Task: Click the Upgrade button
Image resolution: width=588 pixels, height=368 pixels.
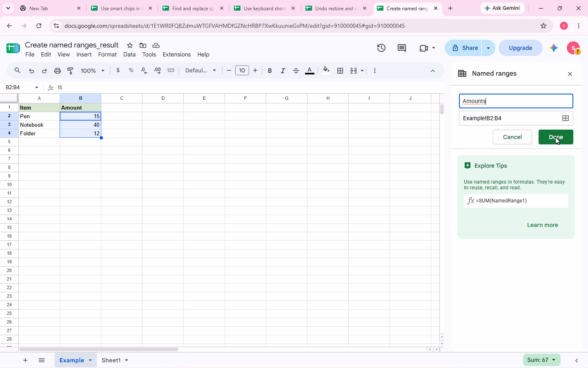Action: click(521, 48)
